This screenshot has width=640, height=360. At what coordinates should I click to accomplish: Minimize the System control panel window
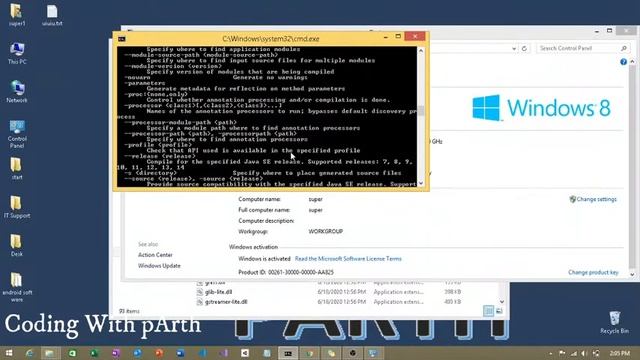click(x=597, y=31)
